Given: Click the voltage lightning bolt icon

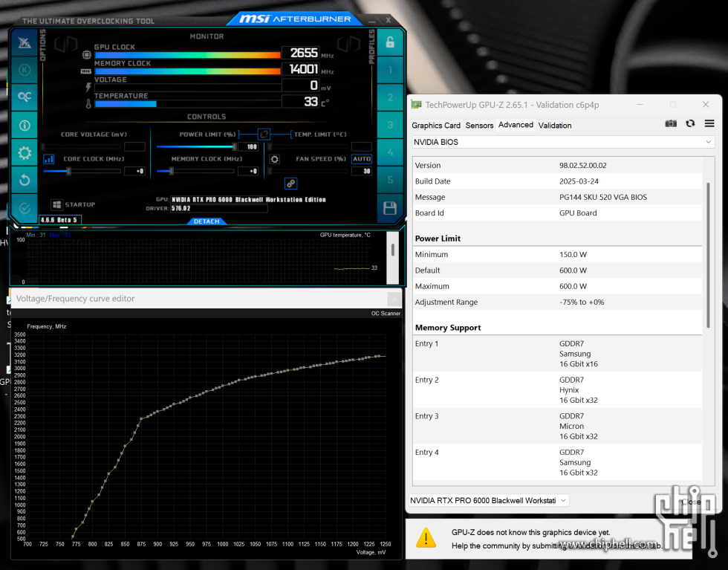Looking at the screenshot, I should tap(88, 88).
